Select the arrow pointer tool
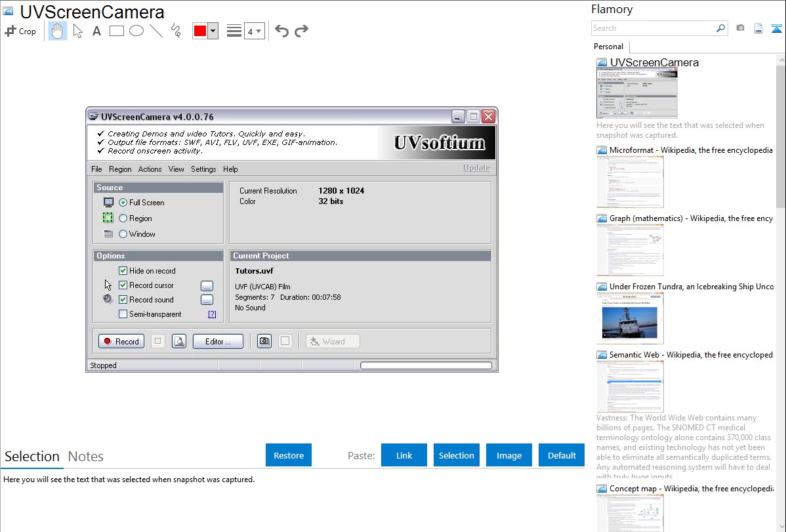 coord(78,31)
